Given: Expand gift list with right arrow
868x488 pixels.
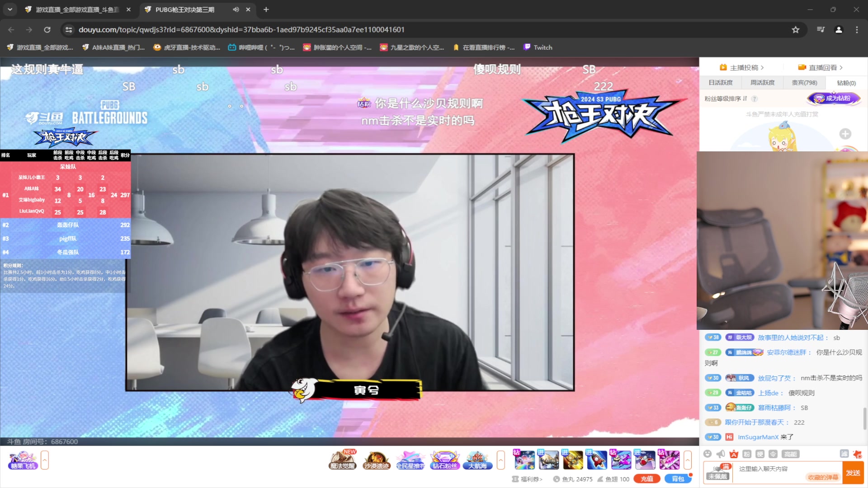Looking at the screenshot, I should pos(688,460).
